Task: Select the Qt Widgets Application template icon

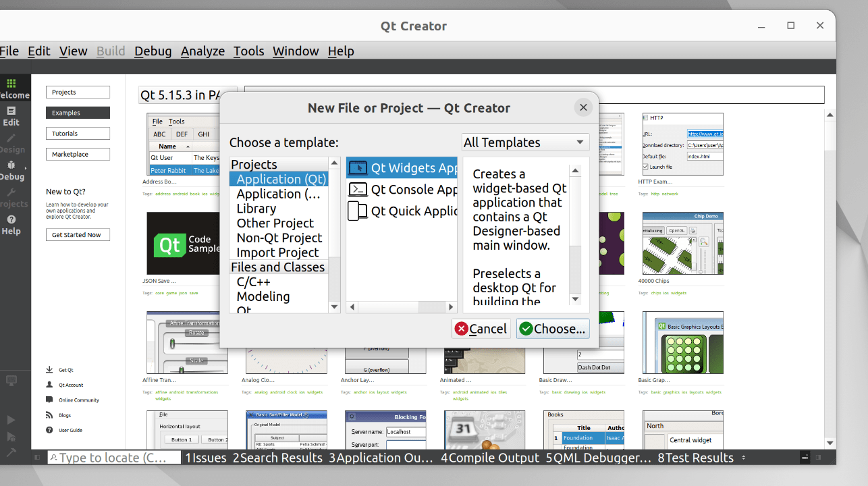Action: tap(358, 168)
